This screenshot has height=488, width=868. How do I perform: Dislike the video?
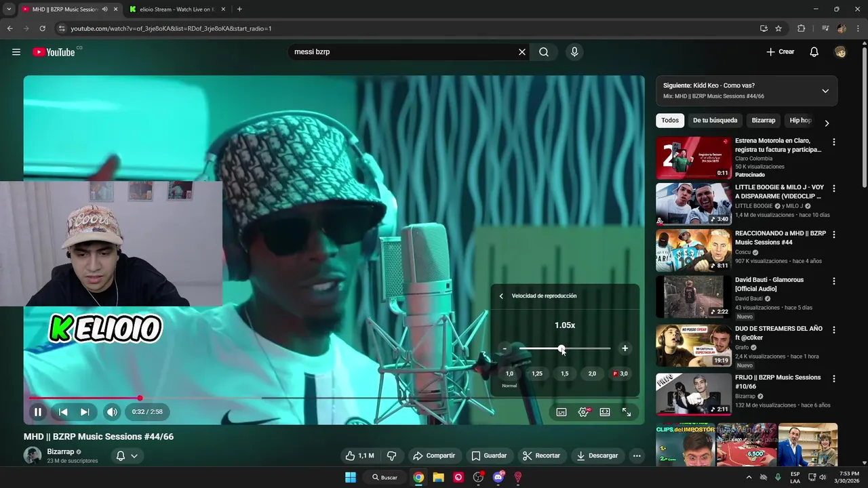click(x=391, y=455)
